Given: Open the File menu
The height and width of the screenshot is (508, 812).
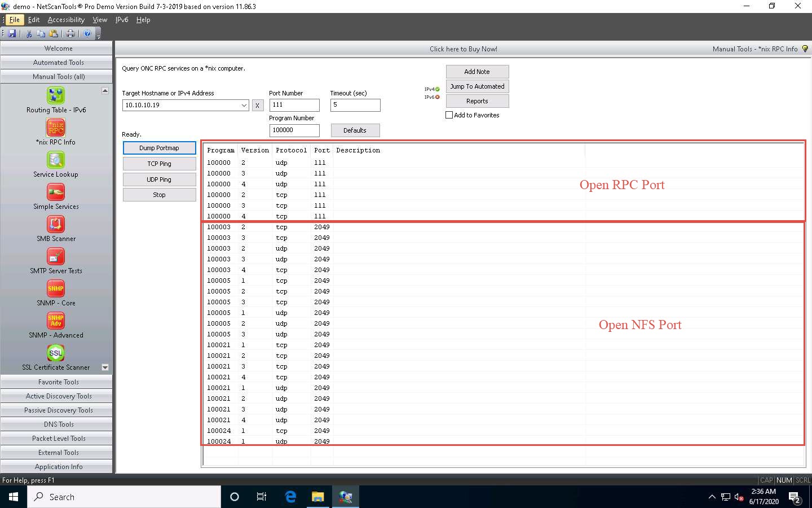Looking at the screenshot, I should tap(15, 20).
